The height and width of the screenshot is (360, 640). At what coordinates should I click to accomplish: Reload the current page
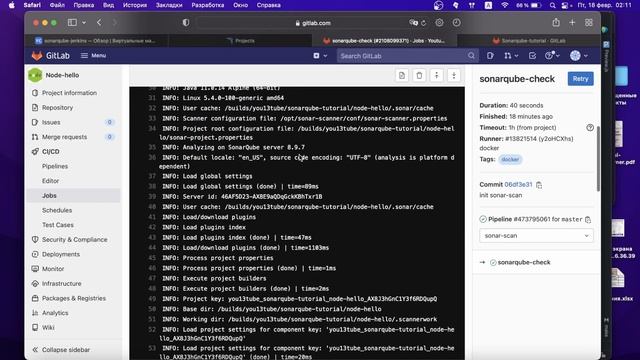tap(424, 23)
